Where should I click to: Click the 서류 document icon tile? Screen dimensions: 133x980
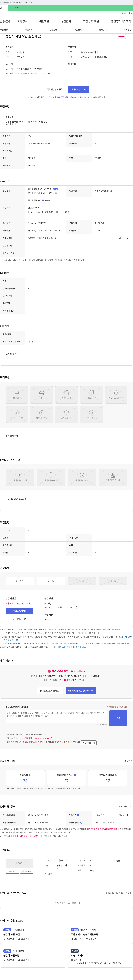(x=20, y=581)
